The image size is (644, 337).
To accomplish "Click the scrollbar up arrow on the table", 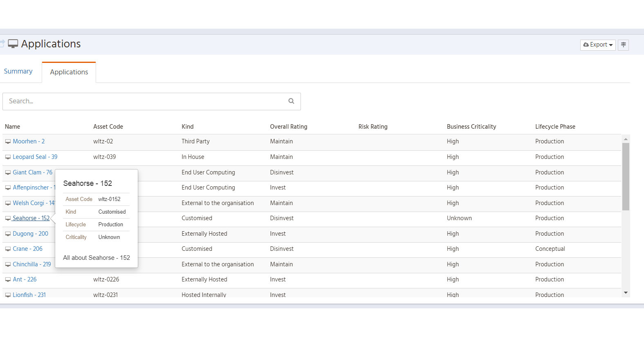I will (626, 139).
